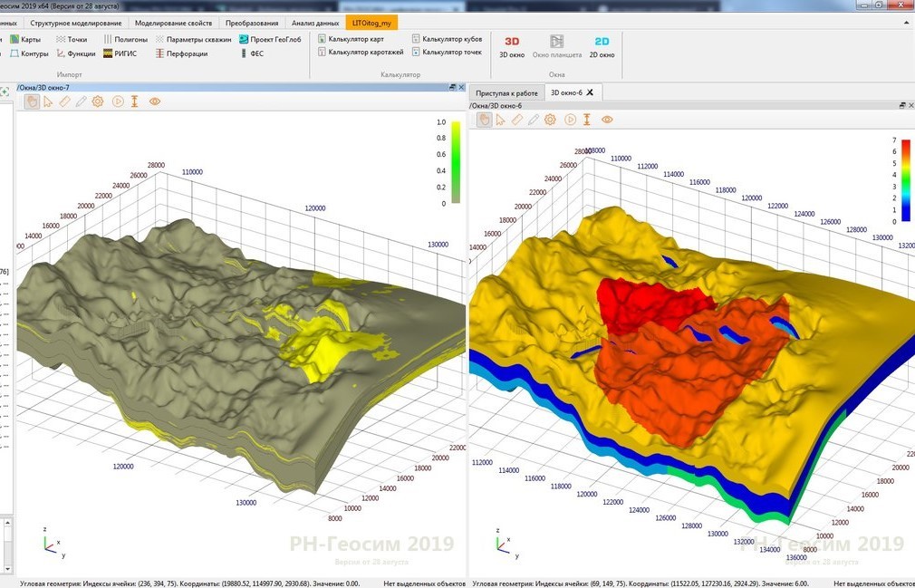Close the 3D окно-6 tab
This screenshot has height=588, width=915.
590,92
